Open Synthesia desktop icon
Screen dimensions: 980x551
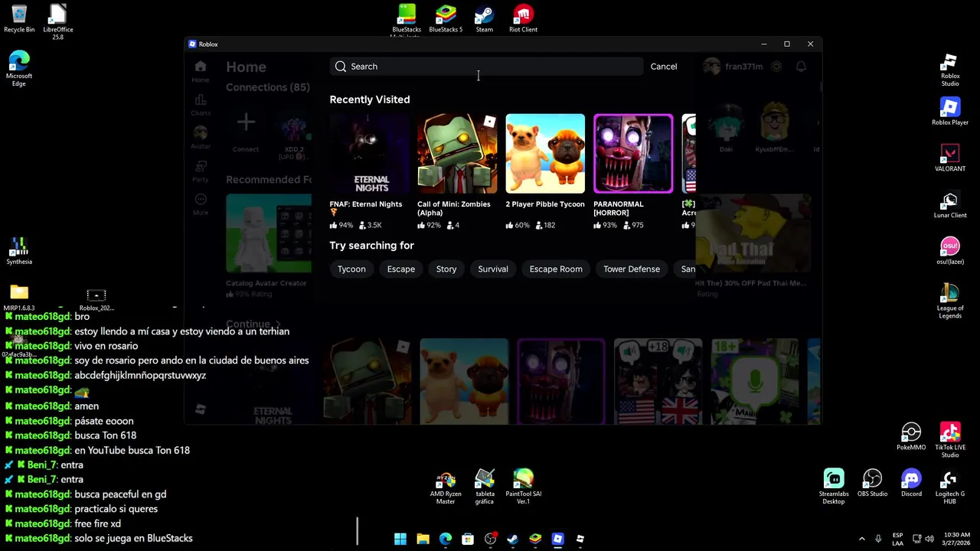pos(19,252)
